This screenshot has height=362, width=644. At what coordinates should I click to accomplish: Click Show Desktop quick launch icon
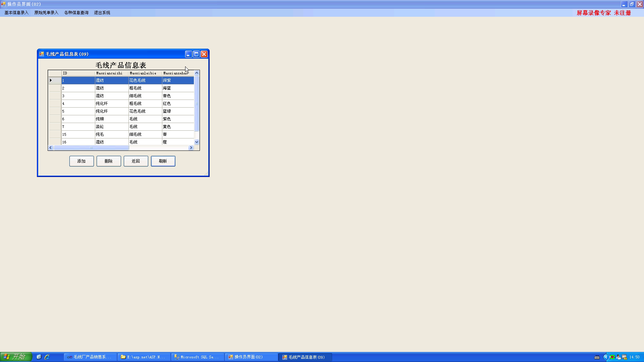39,357
